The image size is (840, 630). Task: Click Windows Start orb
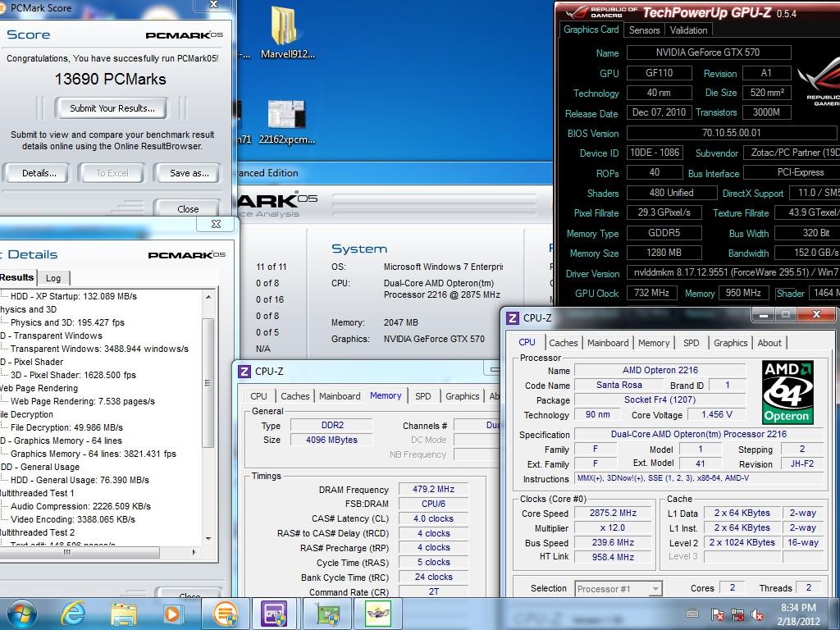tap(21, 614)
